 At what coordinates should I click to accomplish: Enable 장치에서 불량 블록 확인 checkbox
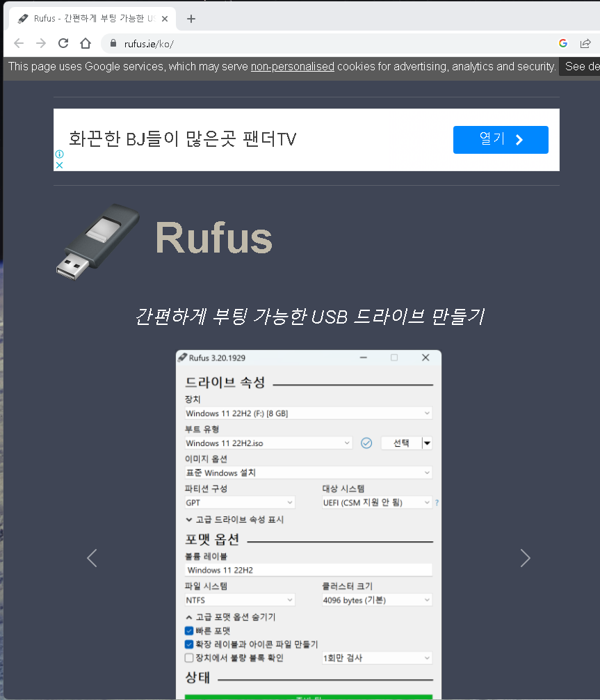tap(189, 658)
